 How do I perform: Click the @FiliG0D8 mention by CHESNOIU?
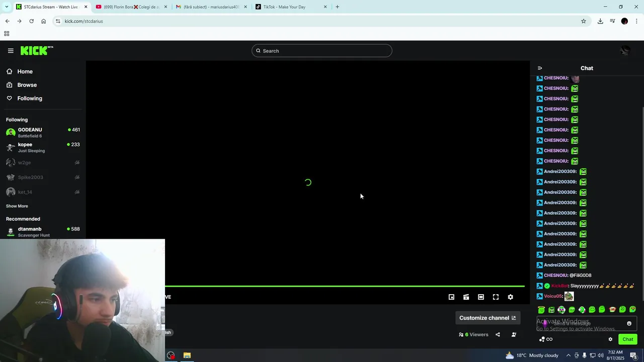581,276
